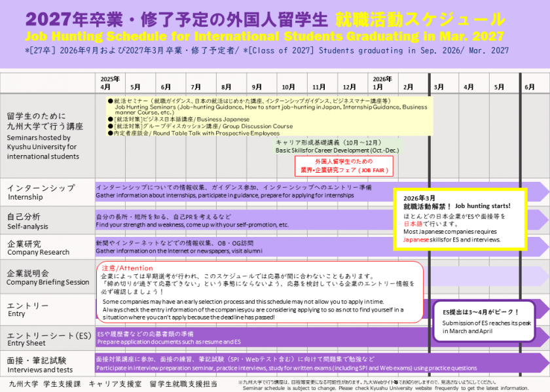Screen dimensions: 550x392
Task: Select the Entry Sheet (ES) row label
Action: [x=50, y=339]
